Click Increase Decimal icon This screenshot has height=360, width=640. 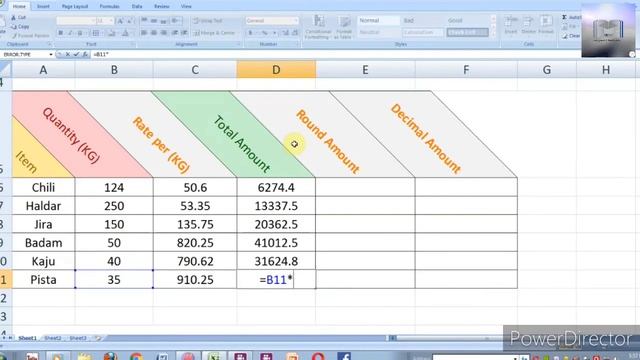(x=285, y=33)
